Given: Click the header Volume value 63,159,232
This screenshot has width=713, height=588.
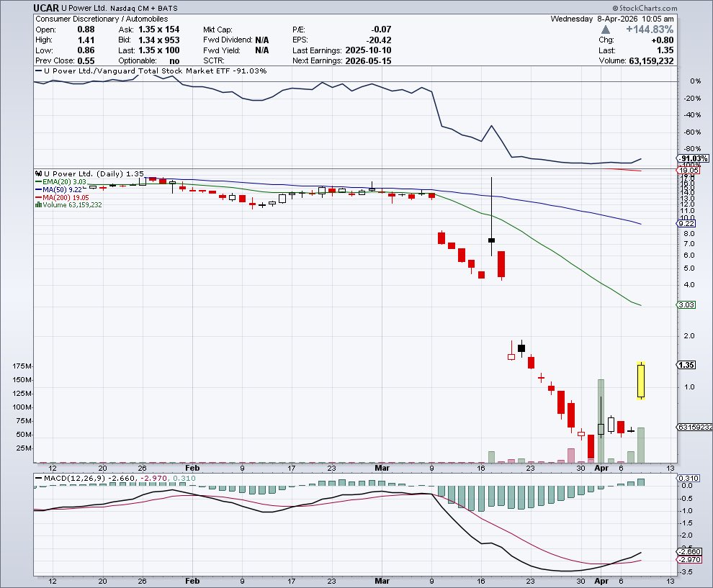Looking at the screenshot, I should point(651,61).
